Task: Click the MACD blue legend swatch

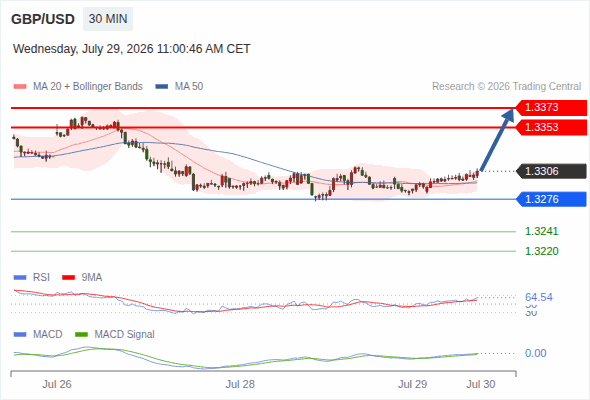Action: 20,335
